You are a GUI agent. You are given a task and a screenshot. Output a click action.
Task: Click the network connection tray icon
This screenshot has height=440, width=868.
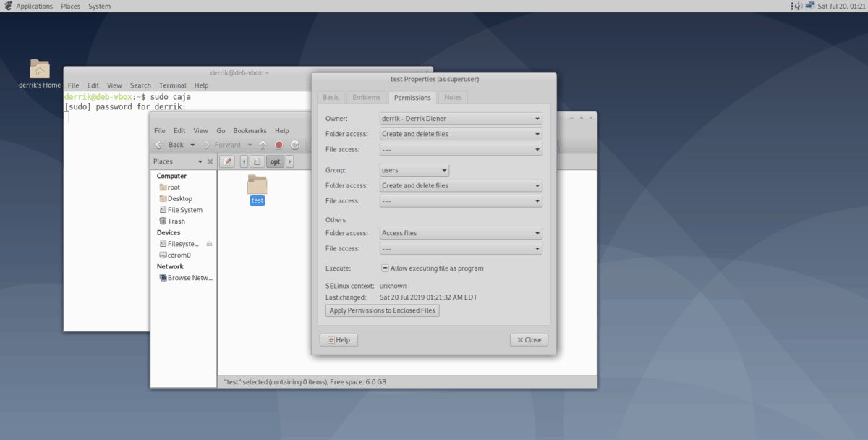[x=812, y=7]
